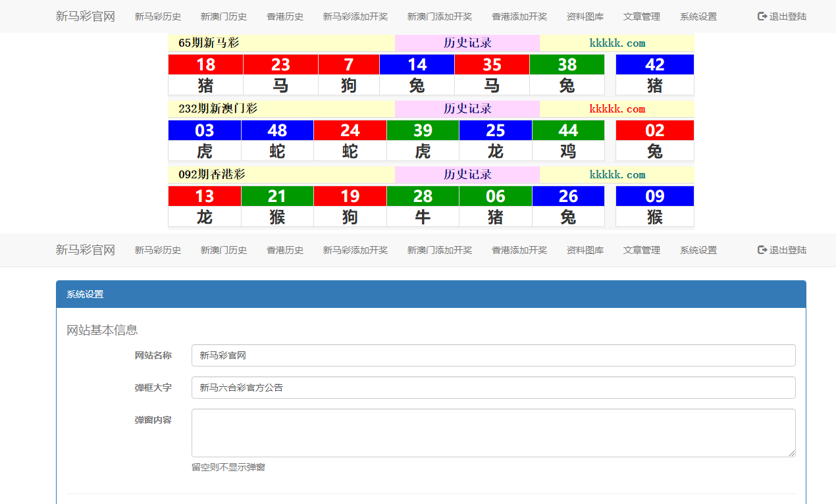Select 文章管理 in the top navbar
836x504 pixels.
(642, 16)
